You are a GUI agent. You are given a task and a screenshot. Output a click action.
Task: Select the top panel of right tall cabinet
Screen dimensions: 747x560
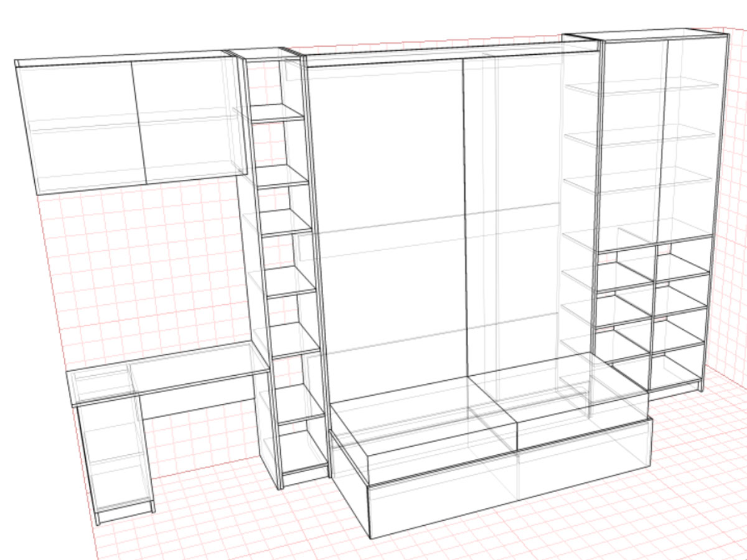click(x=647, y=35)
